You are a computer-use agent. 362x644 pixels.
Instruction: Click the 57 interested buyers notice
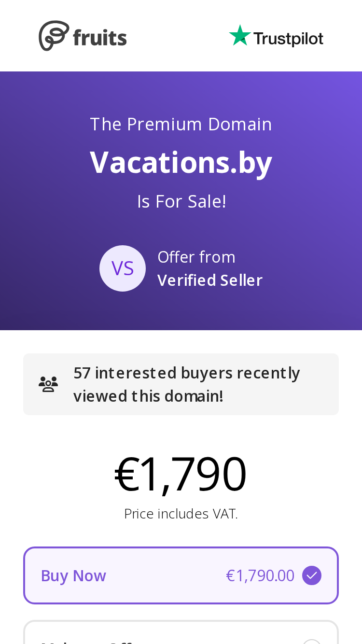coord(181,384)
